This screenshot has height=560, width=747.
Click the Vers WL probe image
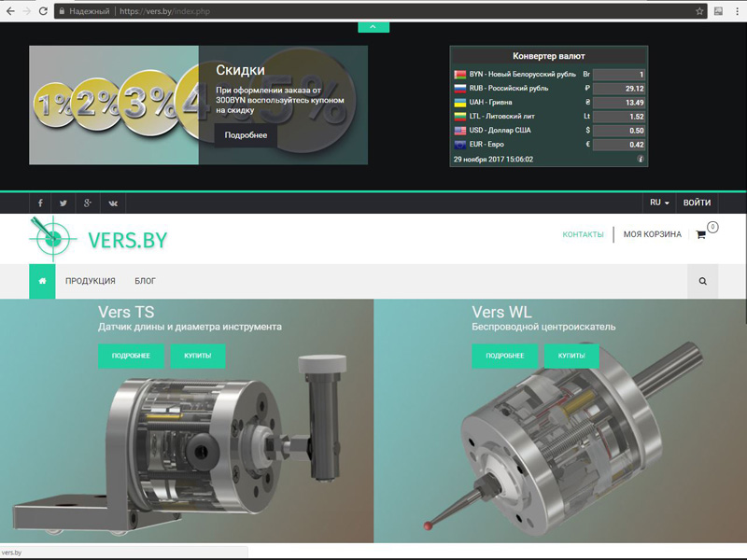(565, 438)
